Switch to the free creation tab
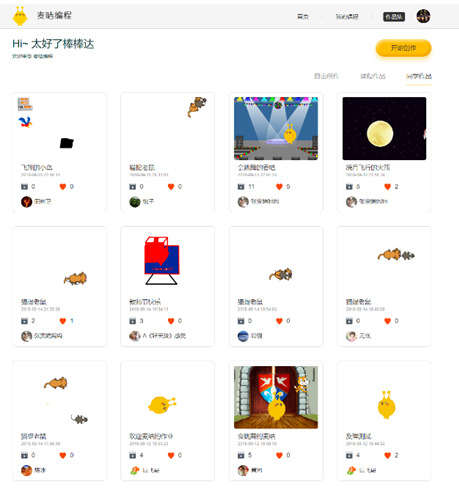459x499 pixels. [326, 76]
